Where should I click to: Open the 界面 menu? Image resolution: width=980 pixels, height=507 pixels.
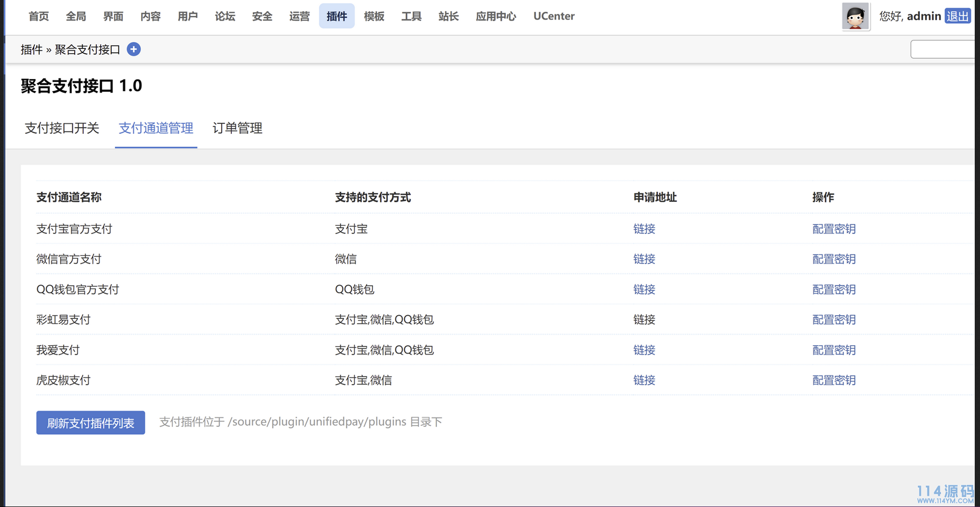[x=113, y=16]
